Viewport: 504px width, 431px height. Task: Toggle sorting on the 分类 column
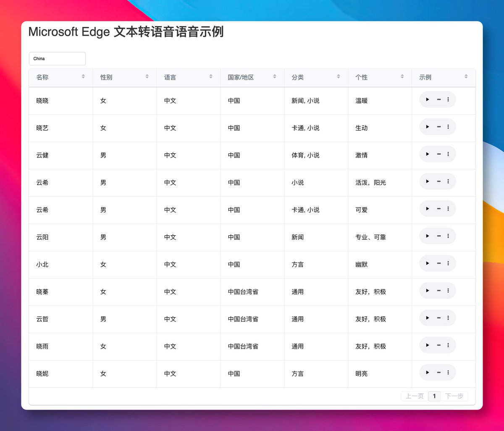coord(338,77)
